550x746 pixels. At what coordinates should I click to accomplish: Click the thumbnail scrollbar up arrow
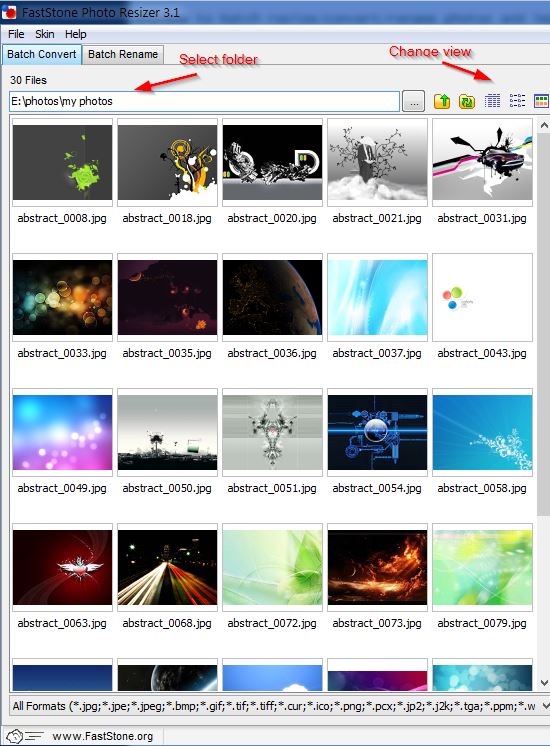[x=544, y=125]
